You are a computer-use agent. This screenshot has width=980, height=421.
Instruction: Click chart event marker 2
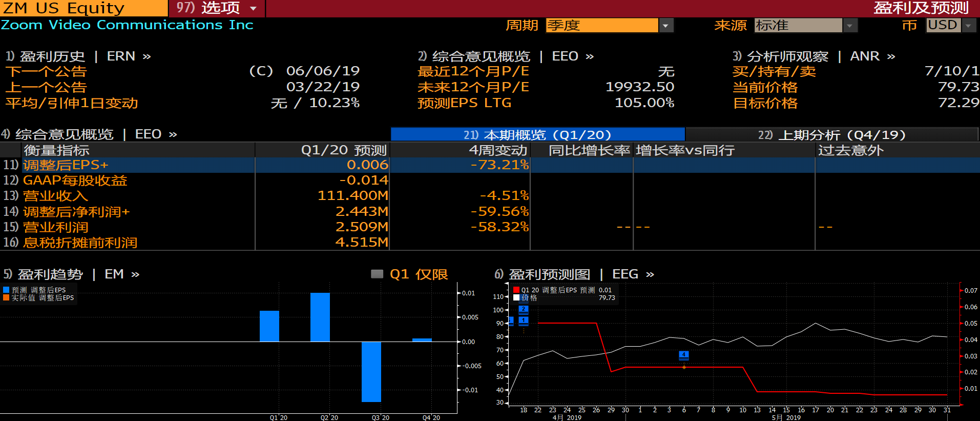tap(523, 309)
